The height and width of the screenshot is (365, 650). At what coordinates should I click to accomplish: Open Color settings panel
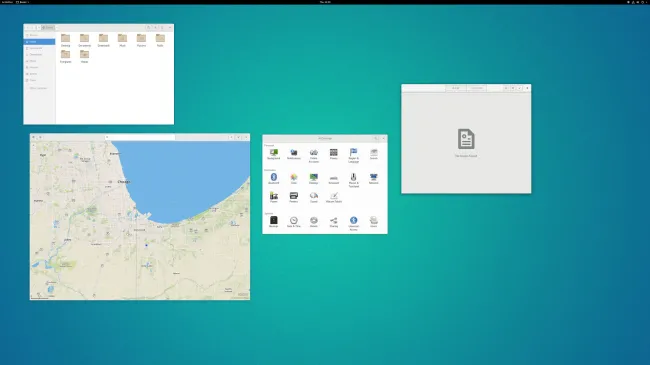(293, 178)
